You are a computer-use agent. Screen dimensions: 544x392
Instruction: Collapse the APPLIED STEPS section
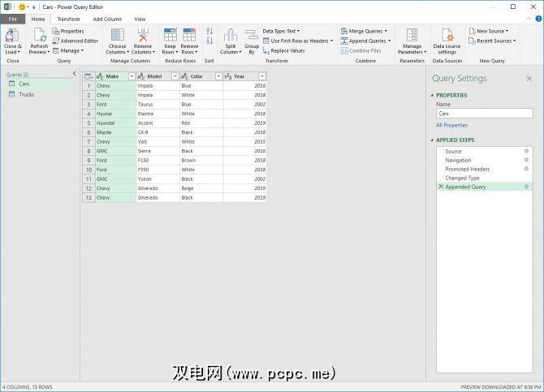tap(432, 140)
